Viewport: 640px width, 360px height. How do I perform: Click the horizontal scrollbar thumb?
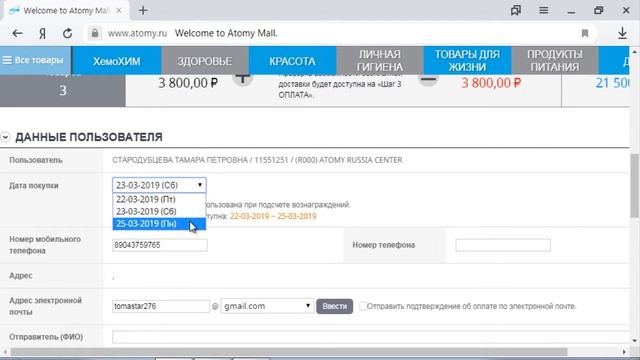pos(289,352)
